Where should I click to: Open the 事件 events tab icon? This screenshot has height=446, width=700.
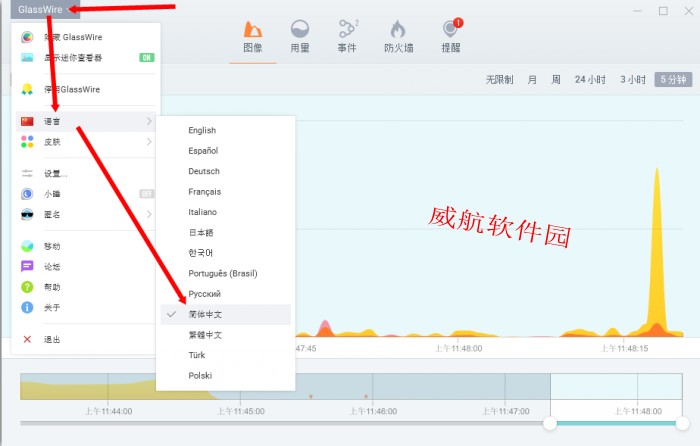348,29
